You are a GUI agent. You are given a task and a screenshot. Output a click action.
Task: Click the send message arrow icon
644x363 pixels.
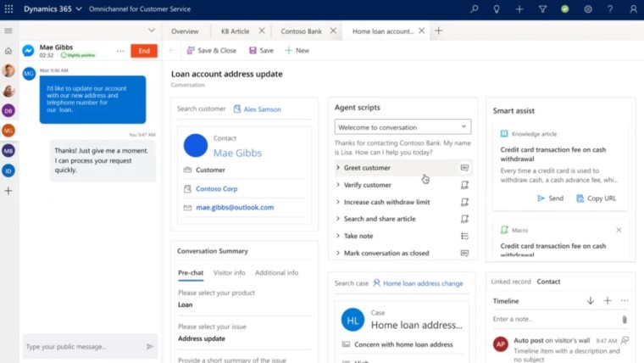[150, 347]
